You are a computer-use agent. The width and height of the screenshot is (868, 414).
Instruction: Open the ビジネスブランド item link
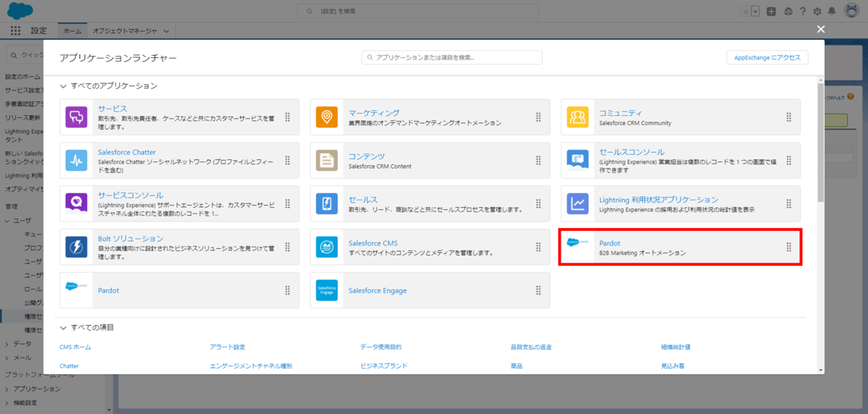tap(383, 366)
